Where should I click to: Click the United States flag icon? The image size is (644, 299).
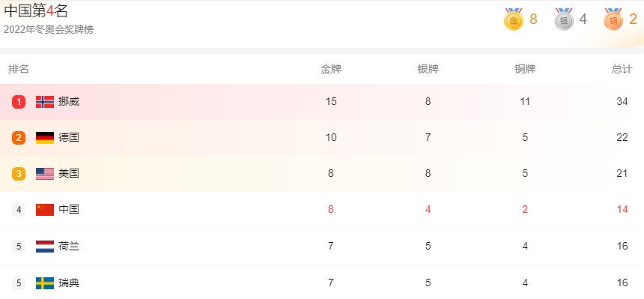(45, 174)
